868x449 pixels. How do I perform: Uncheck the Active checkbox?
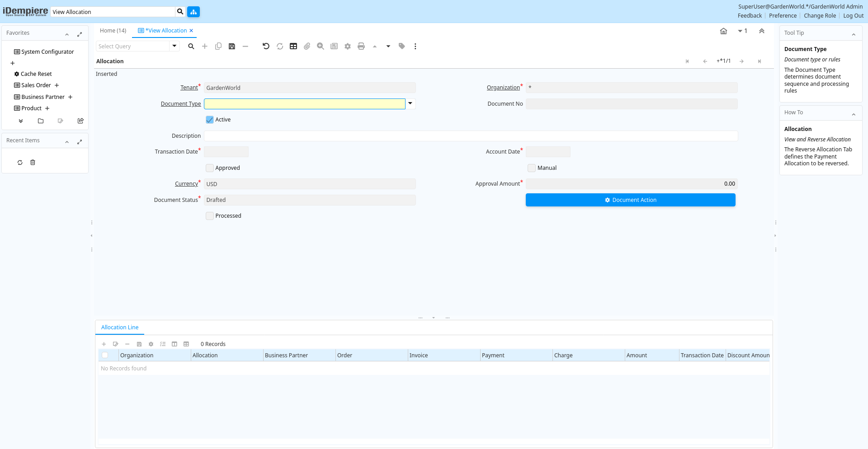(210, 120)
